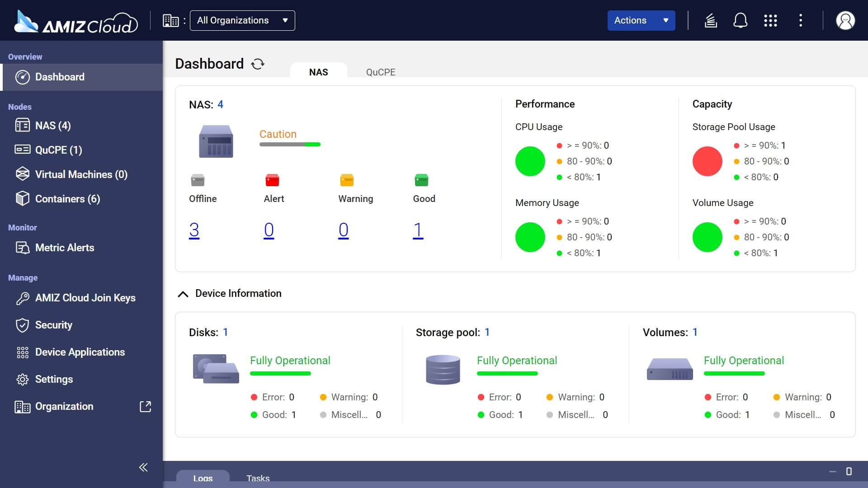Open the Warning count link 0
The image size is (868, 488).
[343, 230]
